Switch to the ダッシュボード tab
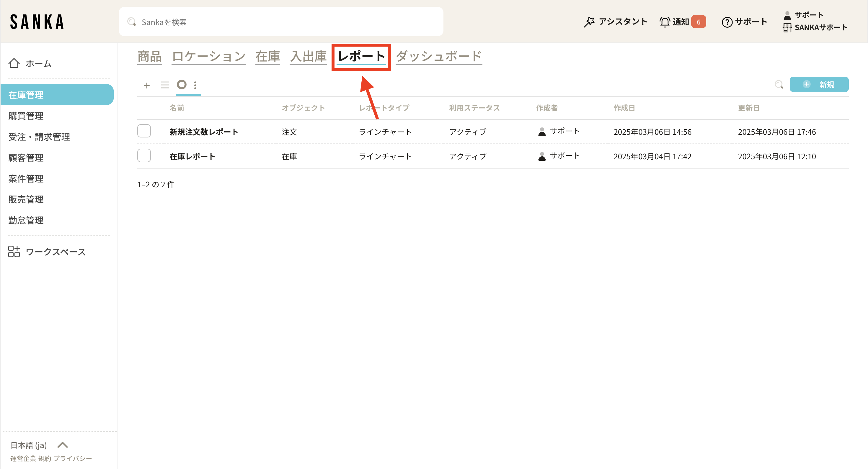 pos(438,56)
